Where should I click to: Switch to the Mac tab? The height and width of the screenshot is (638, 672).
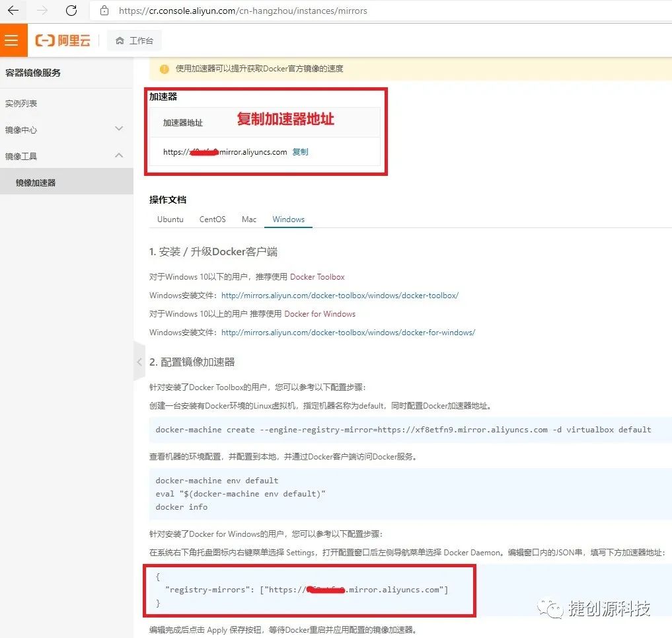pos(249,219)
